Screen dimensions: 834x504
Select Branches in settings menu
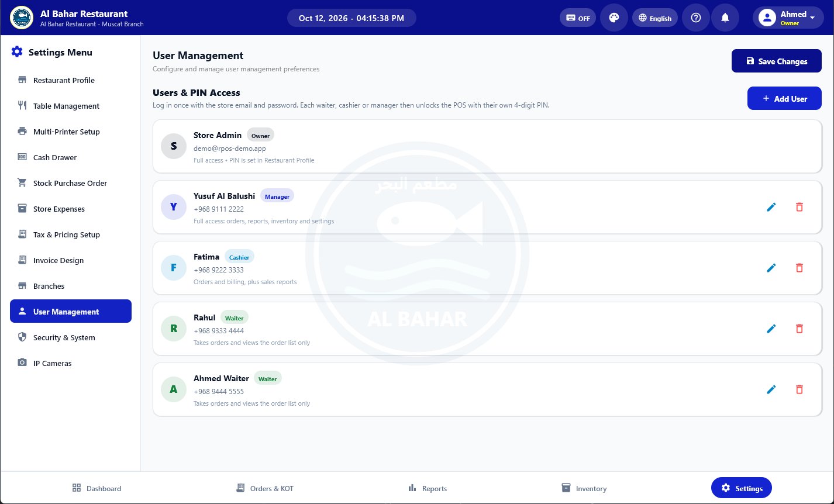click(x=71, y=286)
